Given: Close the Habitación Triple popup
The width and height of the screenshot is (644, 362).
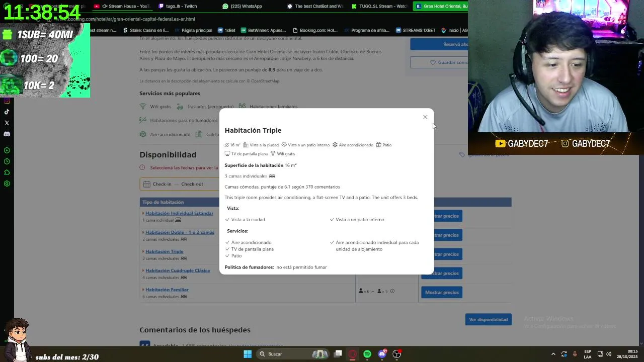Looking at the screenshot, I should (x=425, y=117).
